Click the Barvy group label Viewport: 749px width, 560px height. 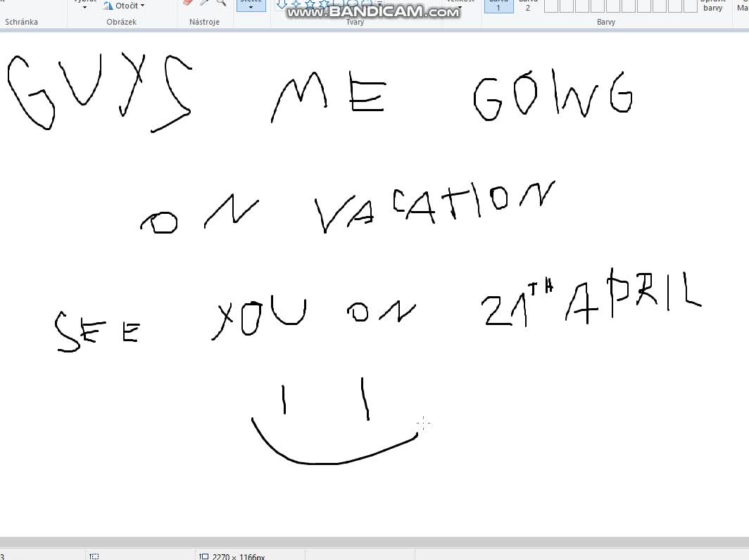(x=605, y=22)
